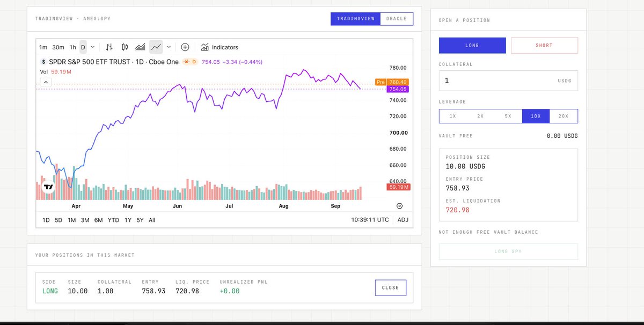Viewport: 644px width, 325px height.
Task: Choose 10X leverage
Action: coord(536,116)
